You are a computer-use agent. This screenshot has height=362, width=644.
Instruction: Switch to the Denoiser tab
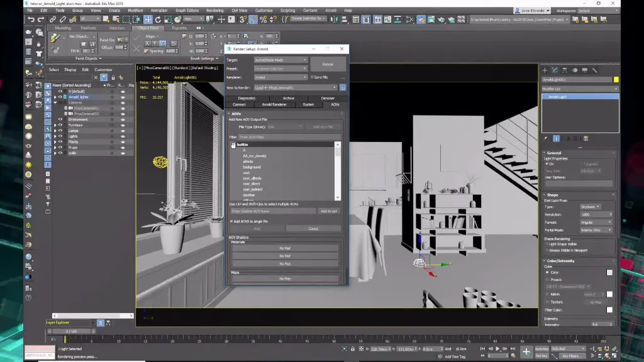(327, 99)
